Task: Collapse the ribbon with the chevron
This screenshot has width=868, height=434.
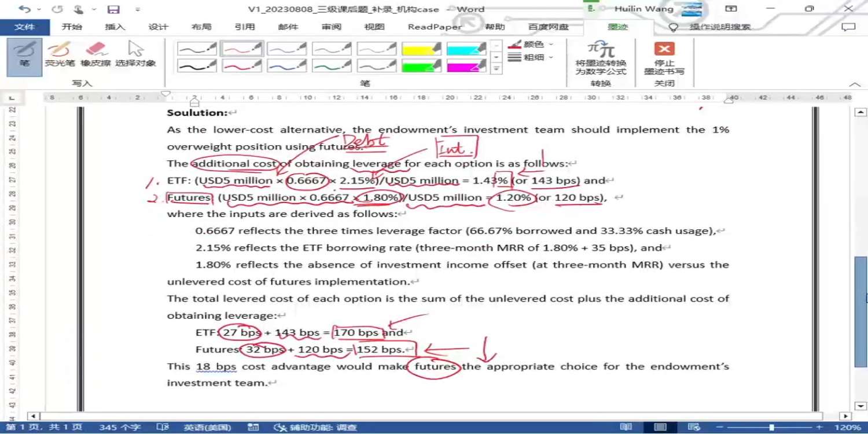Action: click(x=854, y=84)
